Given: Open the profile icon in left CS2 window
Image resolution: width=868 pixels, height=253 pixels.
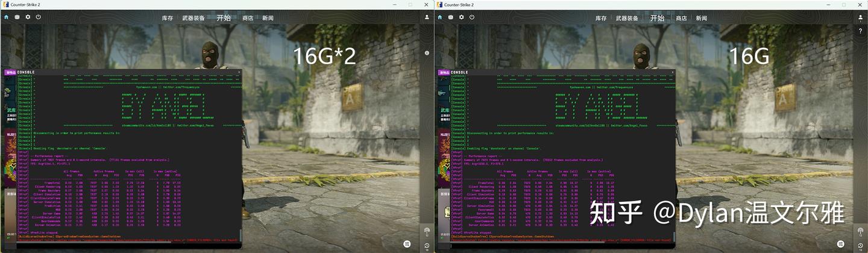Looking at the screenshot, I should (x=427, y=17).
